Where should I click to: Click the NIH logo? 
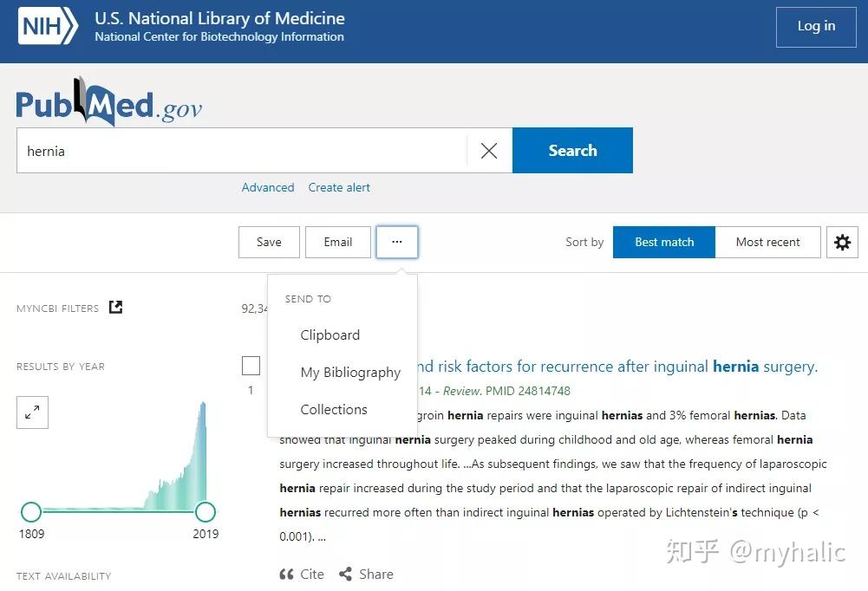click(x=48, y=26)
